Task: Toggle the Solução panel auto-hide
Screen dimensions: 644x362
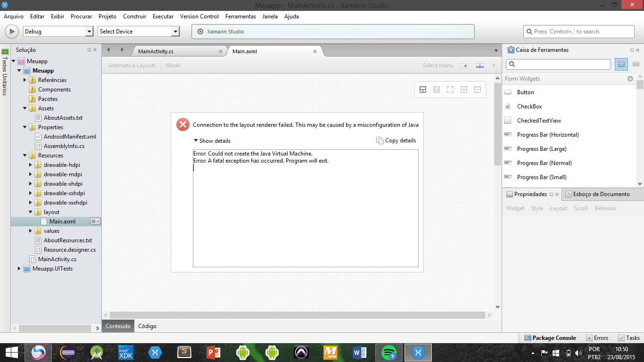Action: pyautogui.click(x=89, y=49)
